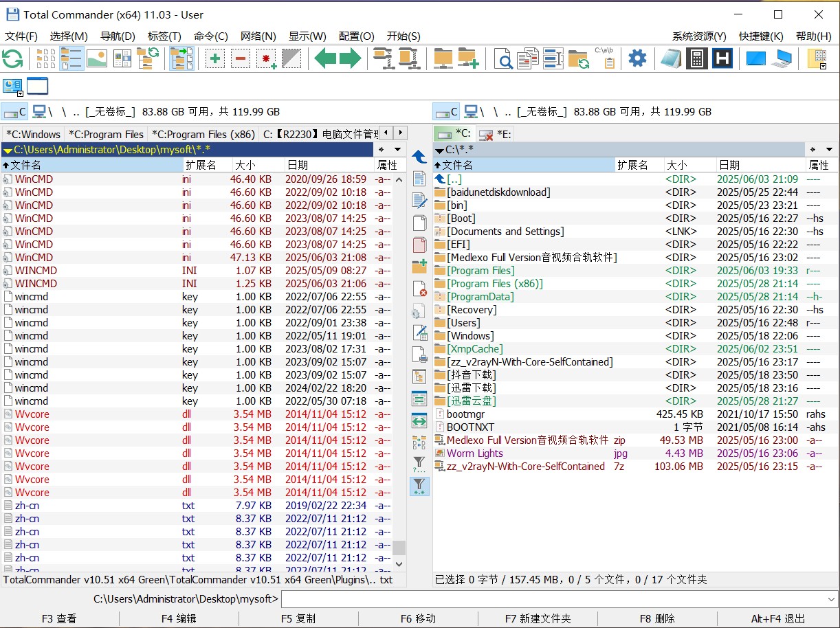This screenshot has height=628, width=840.
Task: Click the F6 移动 button
Action: (x=418, y=618)
